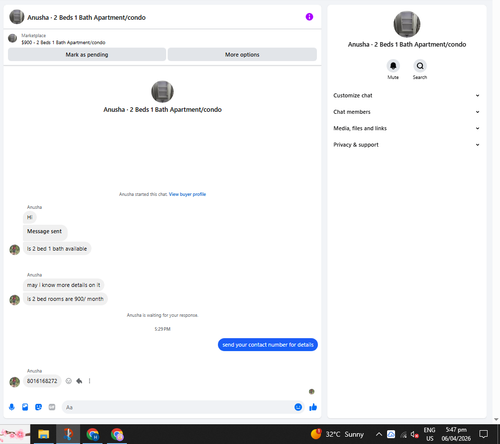
Task: Open View buyer profile link
Action: coord(187,194)
